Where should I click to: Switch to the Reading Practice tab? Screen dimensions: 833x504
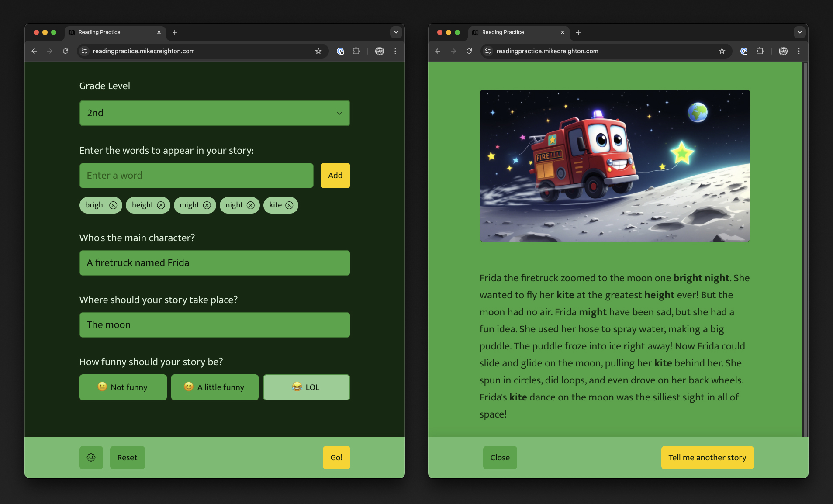[99, 32]
